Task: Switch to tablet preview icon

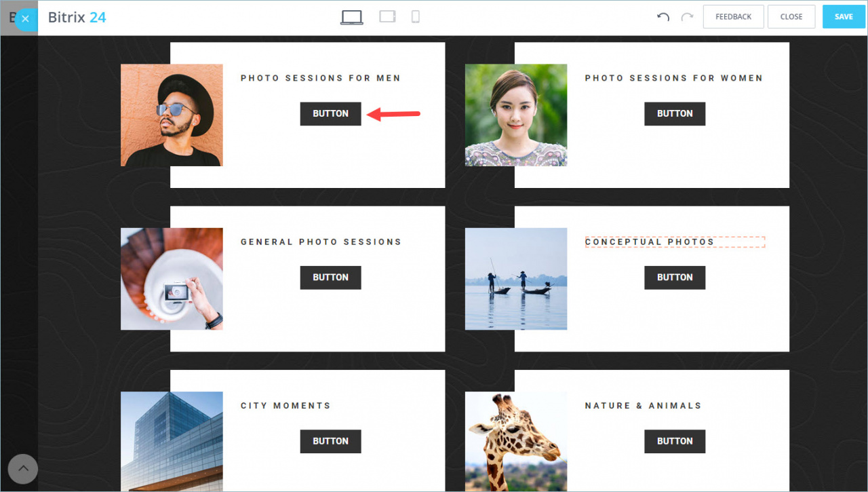Action: [x=387, y=16]
